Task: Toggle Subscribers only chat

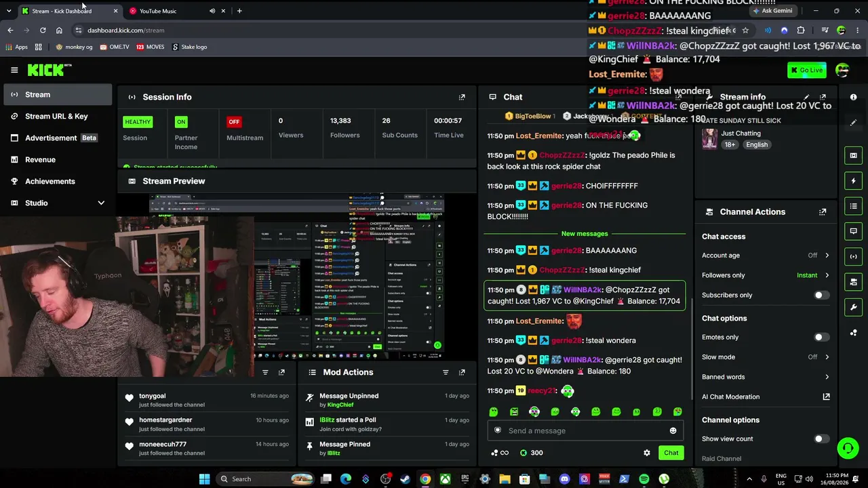Action: click(x=821, y=296)
